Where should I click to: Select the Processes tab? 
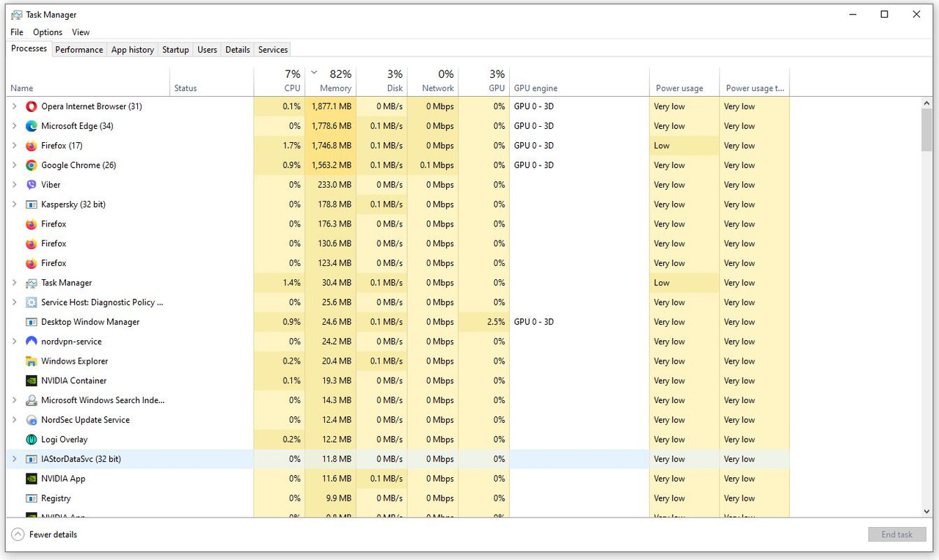coord(29,48)
